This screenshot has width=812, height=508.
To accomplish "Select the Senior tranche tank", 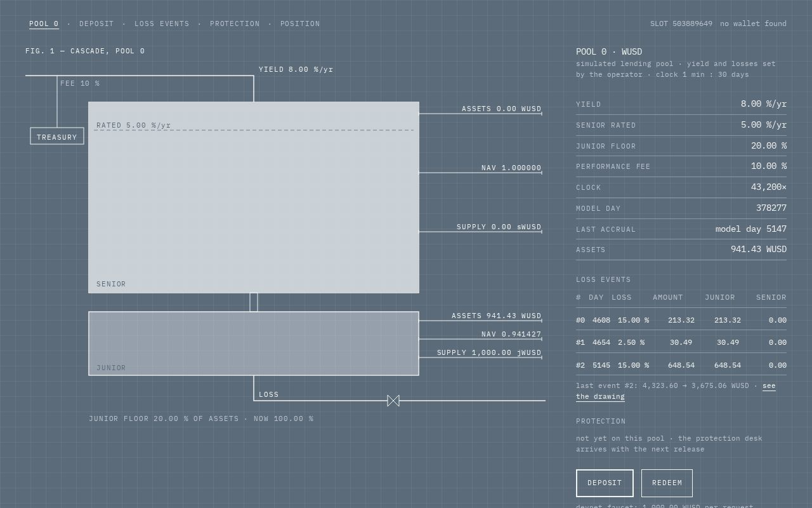I will (254, 197).
